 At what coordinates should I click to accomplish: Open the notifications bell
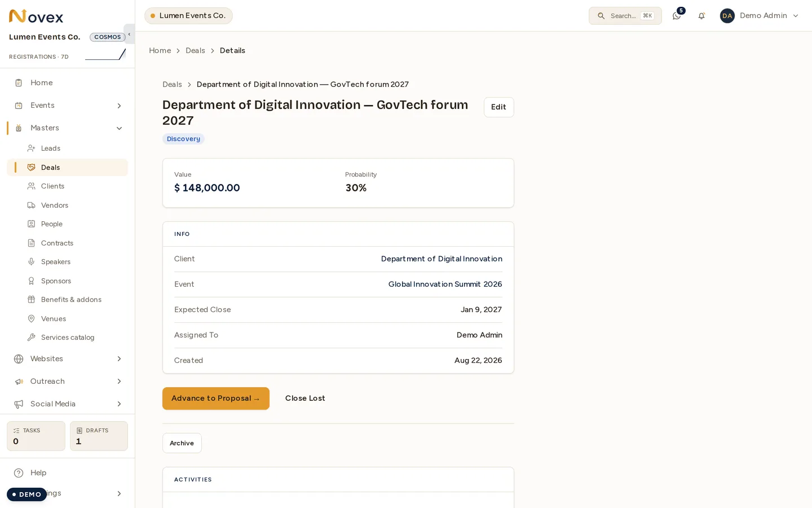pyautogui.click(x=701, y=16)
